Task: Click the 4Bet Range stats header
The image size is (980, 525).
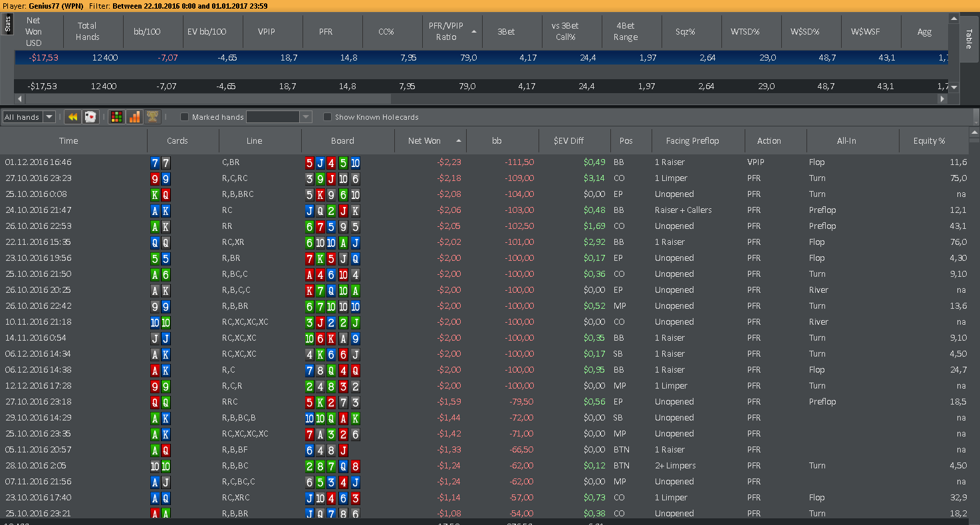Action: click(626, 31)
